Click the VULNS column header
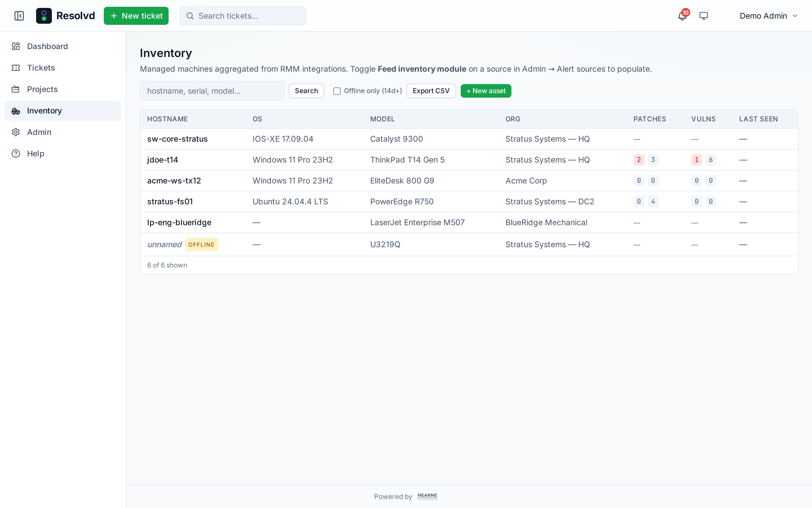The width and height of the screenshot is (812, 508). pos(704,119)
